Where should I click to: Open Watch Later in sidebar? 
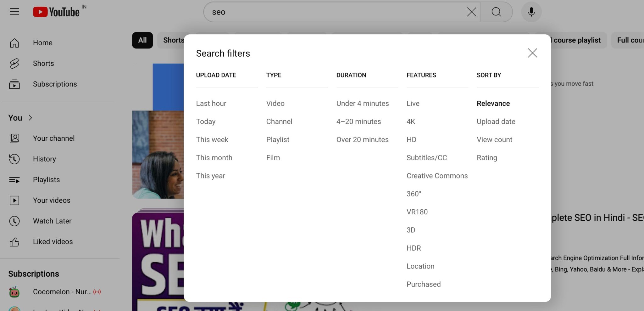pyautogui.click(x=52, y=221)
